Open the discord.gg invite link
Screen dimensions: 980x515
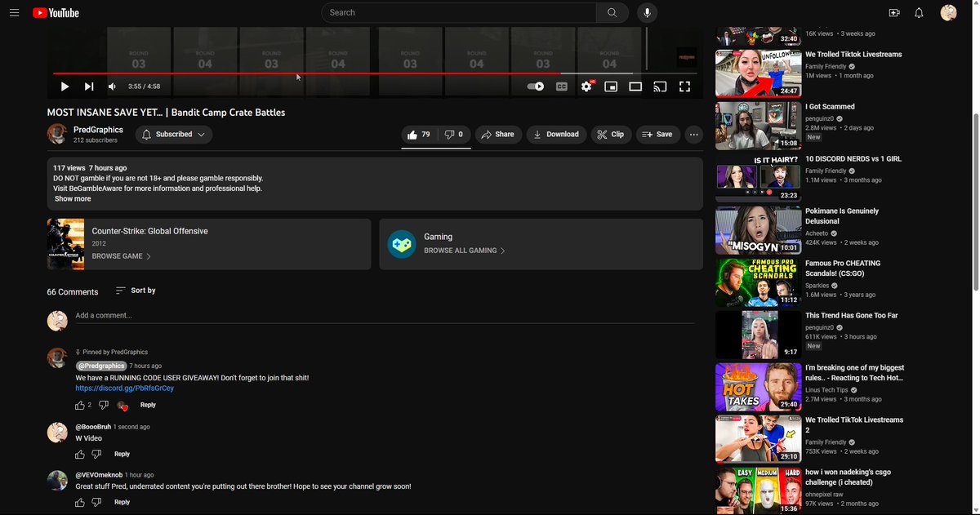click(125, 388)
